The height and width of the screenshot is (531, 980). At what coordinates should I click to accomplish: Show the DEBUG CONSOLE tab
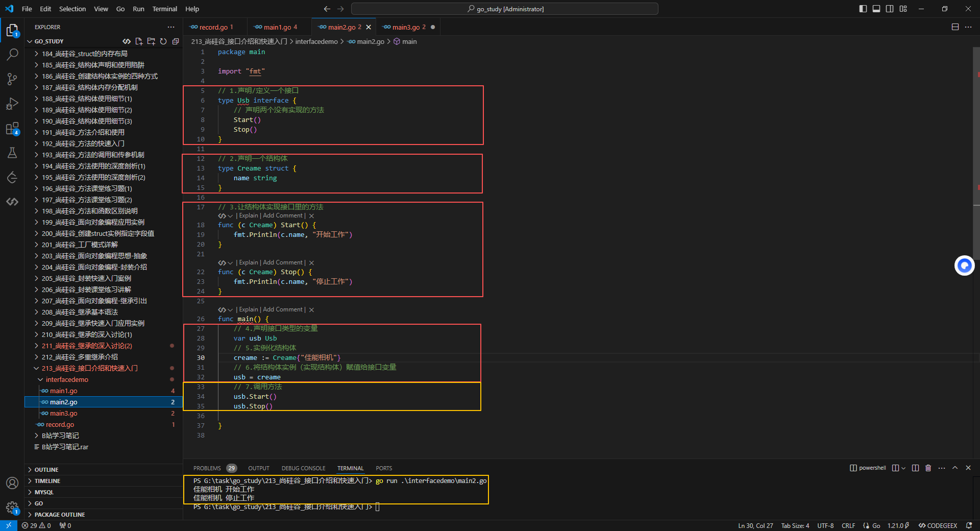tap(303, 468)
